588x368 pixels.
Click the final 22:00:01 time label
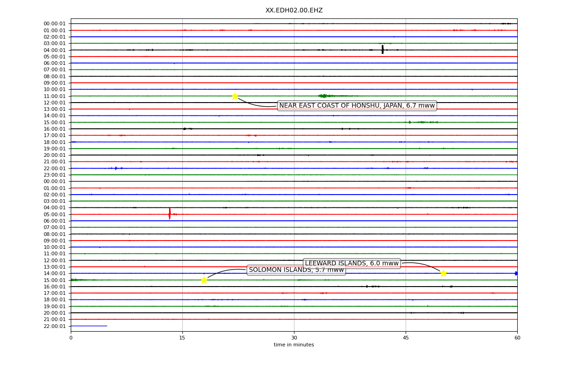[x=55, y=326]
